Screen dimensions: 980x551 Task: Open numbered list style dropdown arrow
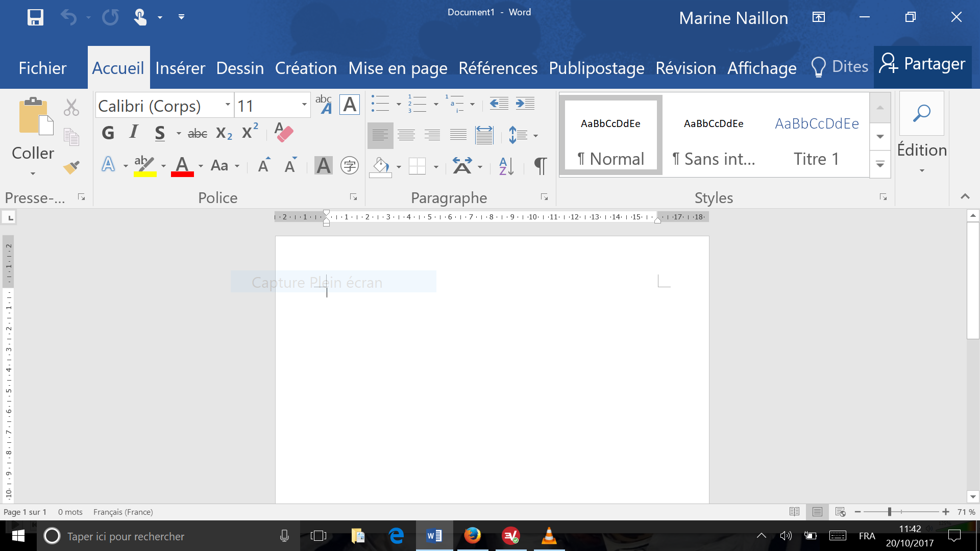click(436, 104)
